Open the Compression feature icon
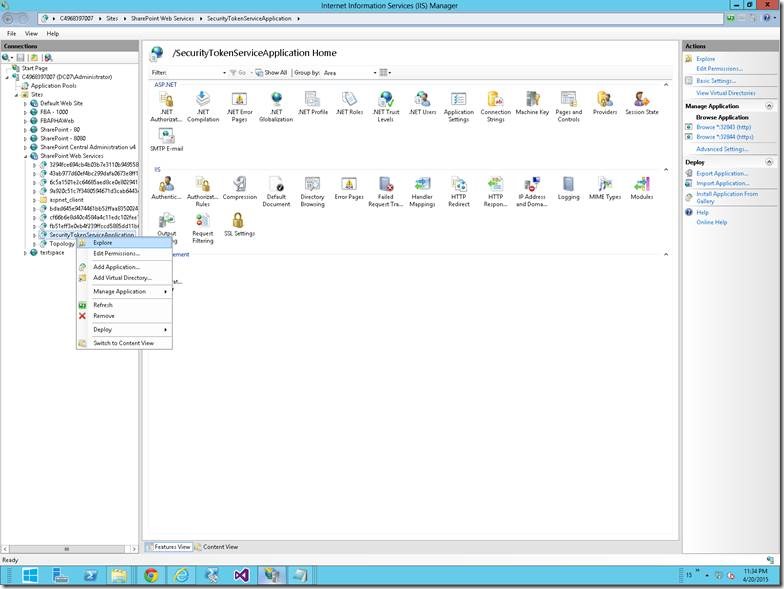Screen dimensions: 784x589 [240, 188]
